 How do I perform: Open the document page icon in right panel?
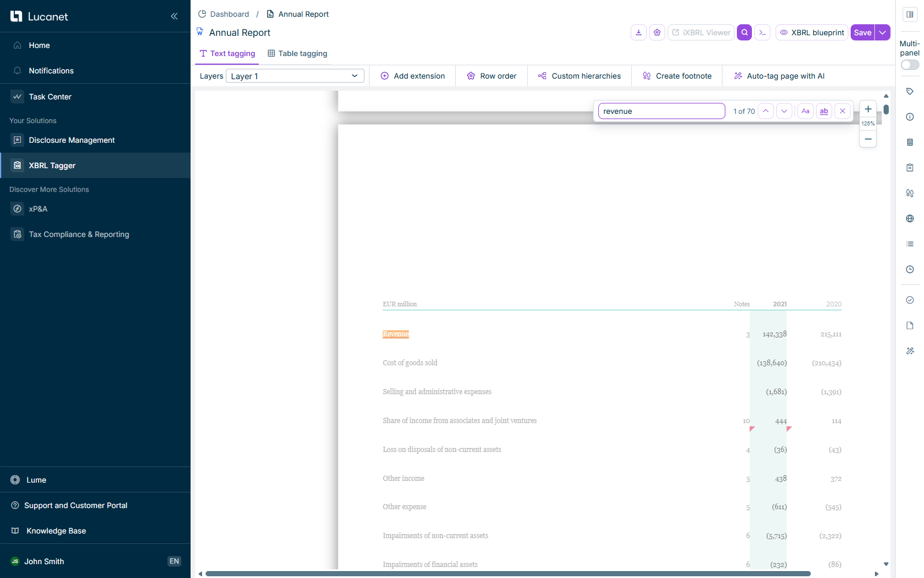[x=910, y=325]
